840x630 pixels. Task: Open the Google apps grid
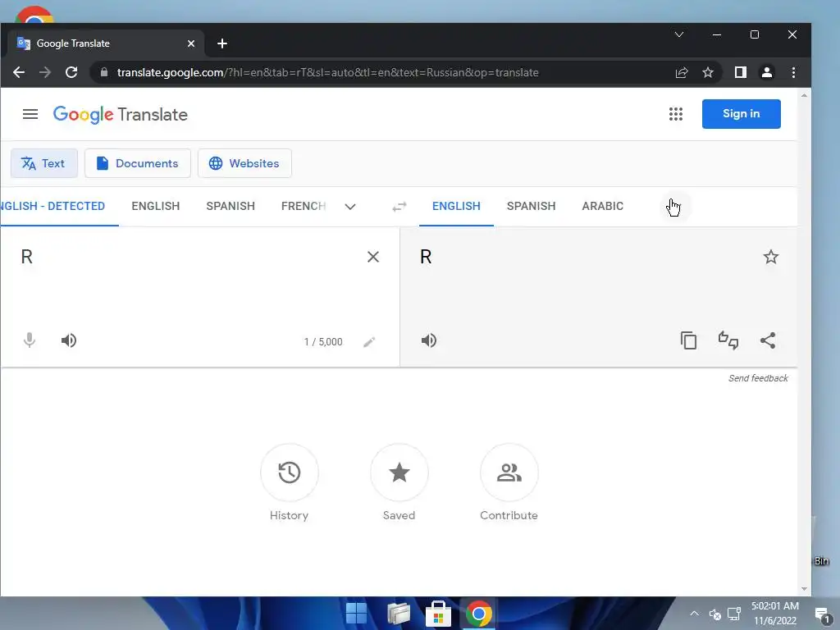point(676,114)
